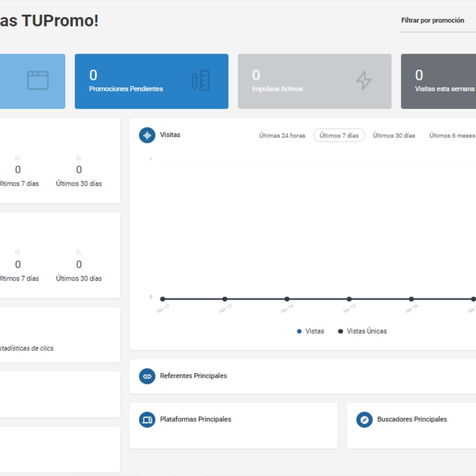The width and height of the screenshot is (476, 476).
Task: Click the Abr 14 data point on chart
Action: 287,299
